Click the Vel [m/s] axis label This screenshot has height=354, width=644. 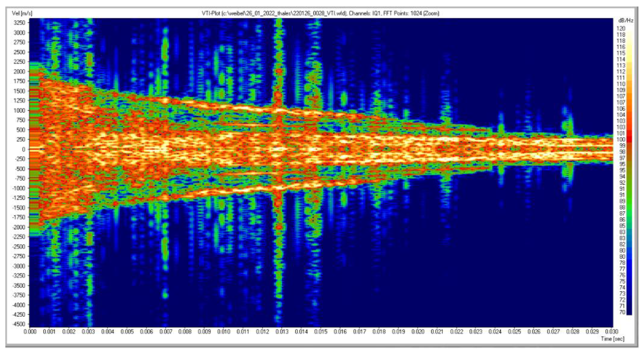[22, 13]
